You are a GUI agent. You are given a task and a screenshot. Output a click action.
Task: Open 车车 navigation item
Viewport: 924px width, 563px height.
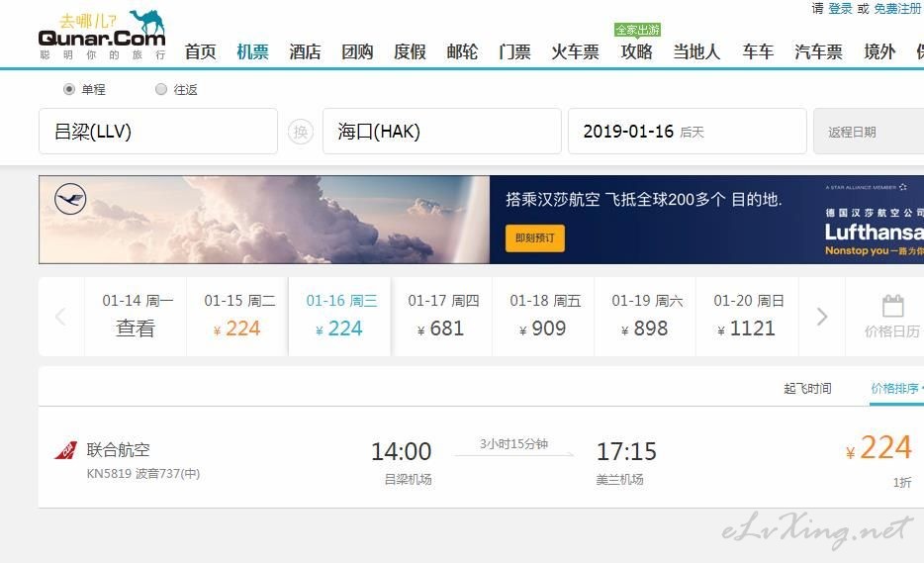point(758,51)
